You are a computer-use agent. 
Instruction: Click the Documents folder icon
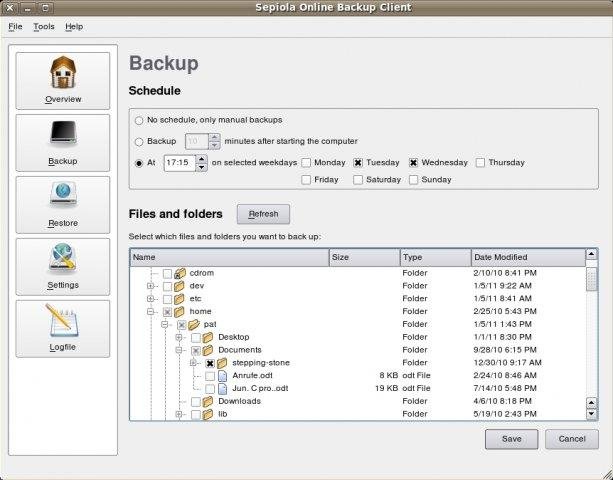pyautogui.click(x=208, y=350)
